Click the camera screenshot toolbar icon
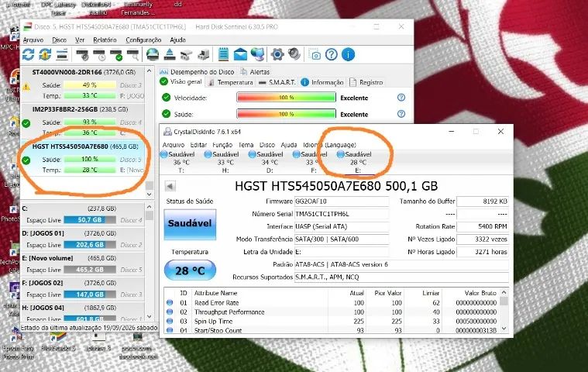Viewport: 588px width, 372px height. coord(315,55)
